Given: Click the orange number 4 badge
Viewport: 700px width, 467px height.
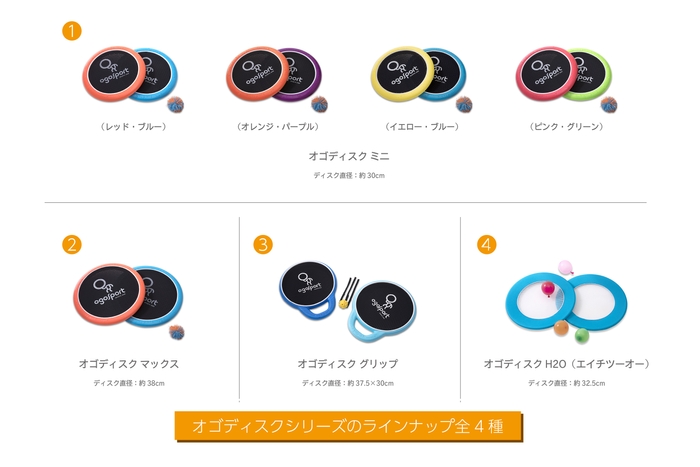Looking at the screenshot, I should (x=487, y=245).
